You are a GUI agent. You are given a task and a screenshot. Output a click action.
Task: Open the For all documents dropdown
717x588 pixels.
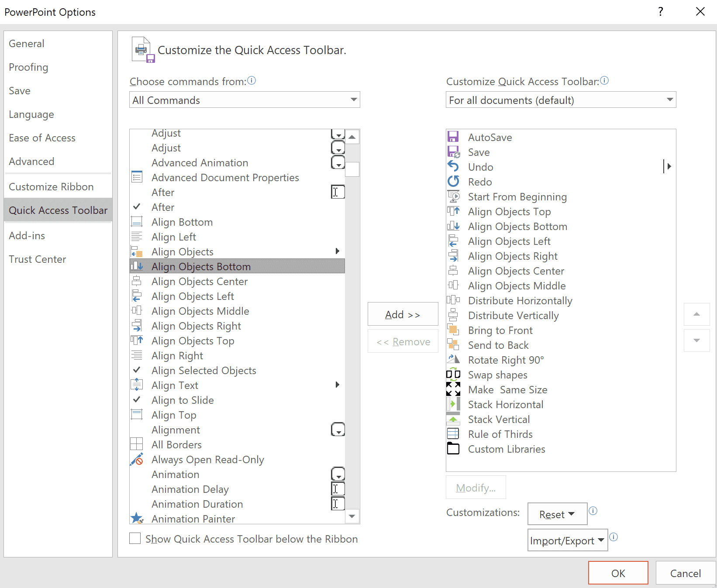pos(561,100)
